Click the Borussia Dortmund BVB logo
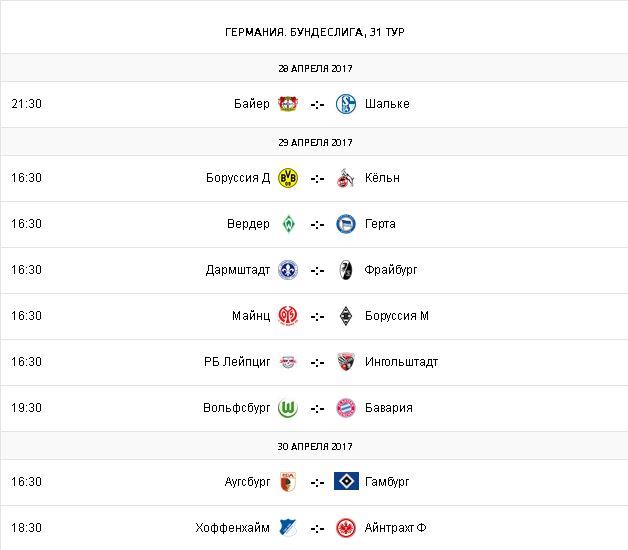Viewport: 628px width, 550px height. pyautogui.click(x=289, y=178)
